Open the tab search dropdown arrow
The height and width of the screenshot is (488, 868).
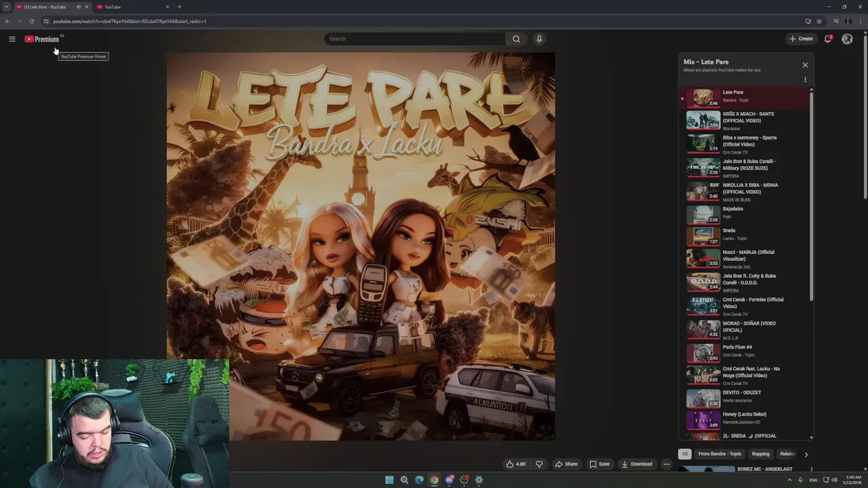[x=7, y=7]
